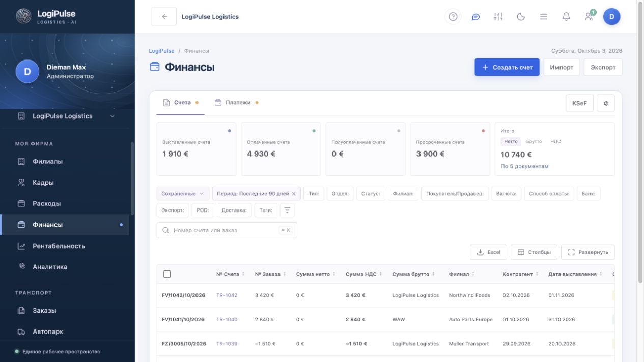Open the Теги filter dropdown
644x362 pixels.
tap(266, 210)
